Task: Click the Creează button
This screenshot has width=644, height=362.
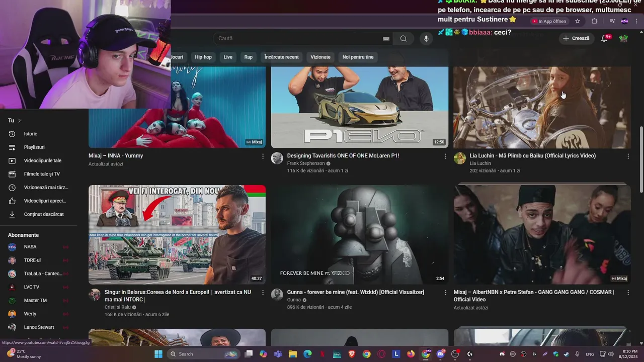Action: (576, 39)
